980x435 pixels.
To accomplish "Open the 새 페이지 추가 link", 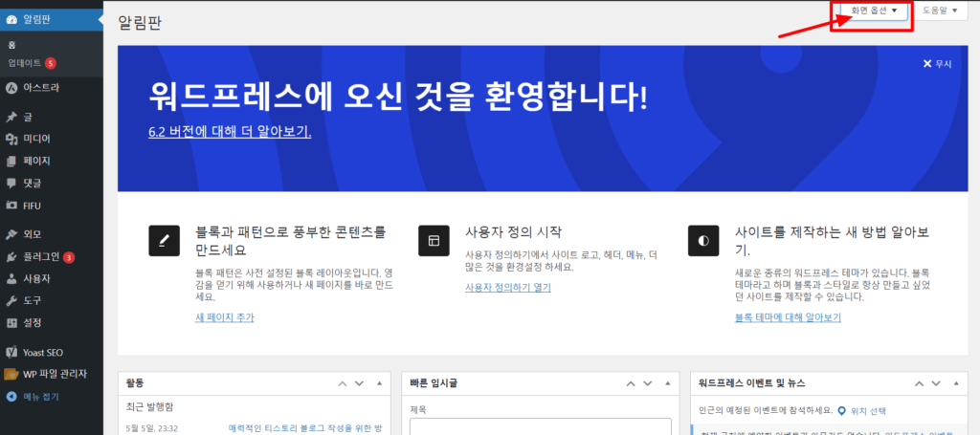I will 225,317.
